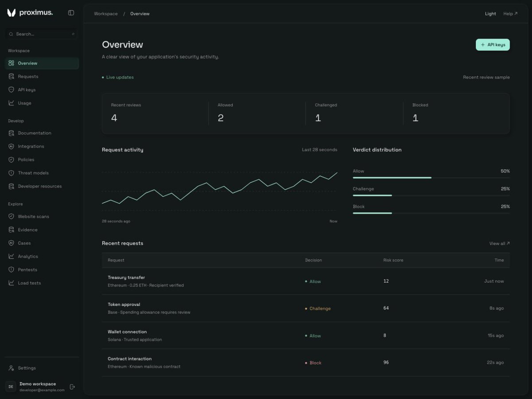
Task: Open the Wallet connection request row
Action: pos(306,336)
